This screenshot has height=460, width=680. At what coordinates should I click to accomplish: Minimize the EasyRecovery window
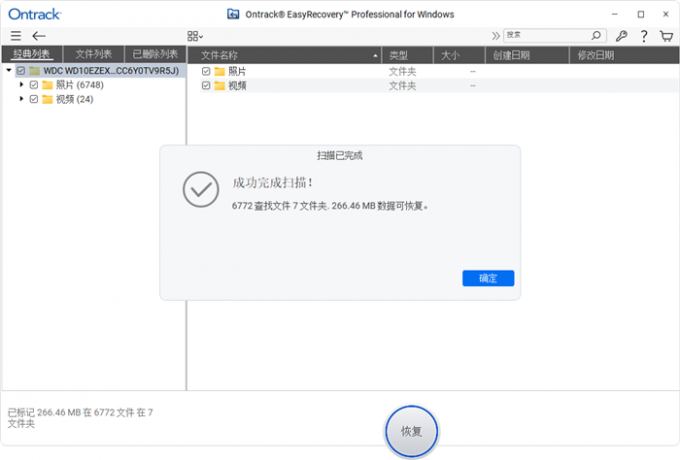coord(615,14)
